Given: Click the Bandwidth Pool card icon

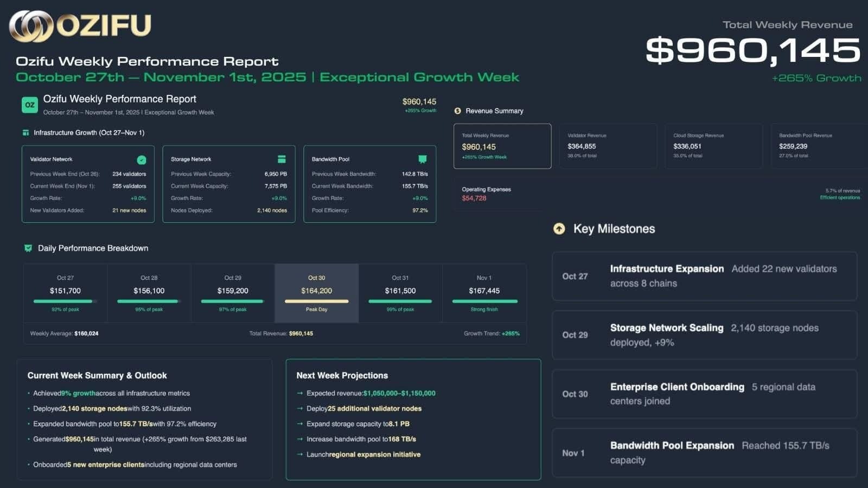Looking at the screenshot, I should [422, 159].
